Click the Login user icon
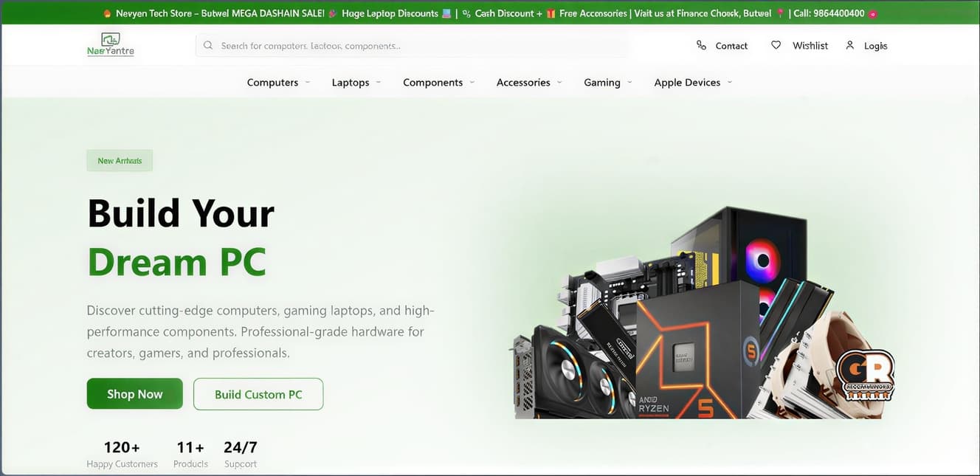Image resolution: width=980 pixels, height=476 pixels. [x=849, y=46]
